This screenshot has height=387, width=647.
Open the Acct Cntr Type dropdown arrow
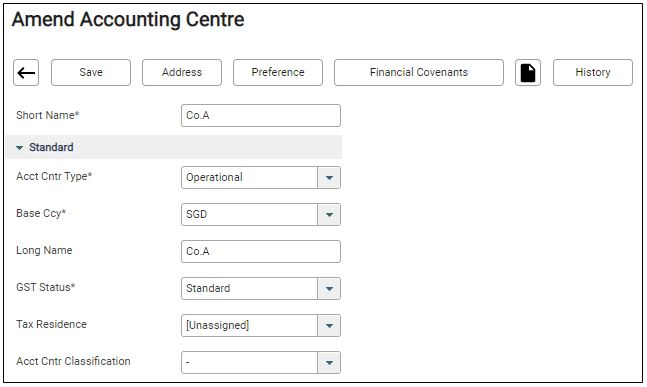[329, 178]
